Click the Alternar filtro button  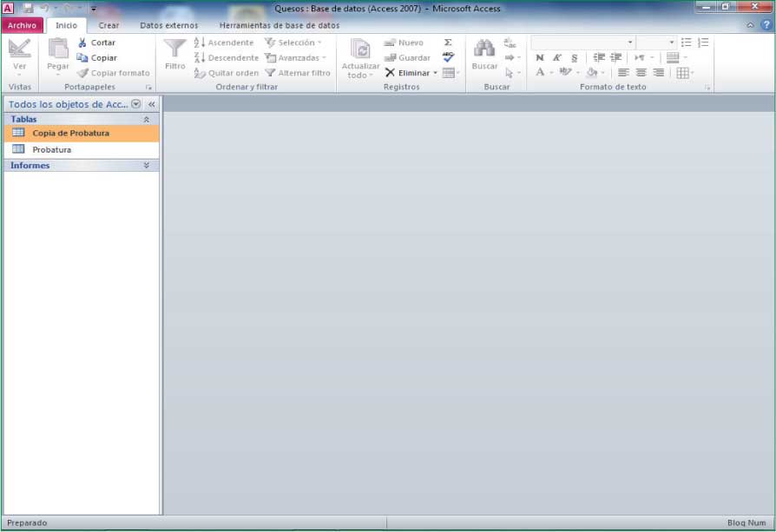click(x=298, y=74)
